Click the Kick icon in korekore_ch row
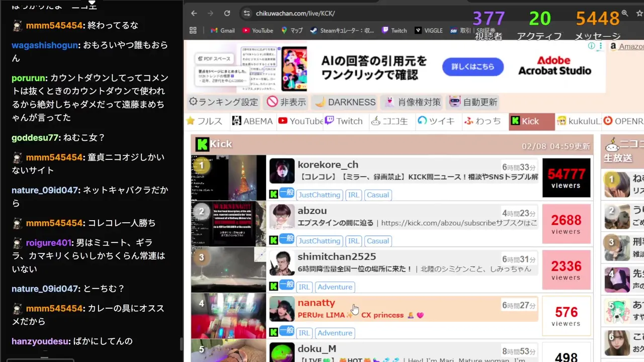644x362 pixels. (x=274, y=194)
